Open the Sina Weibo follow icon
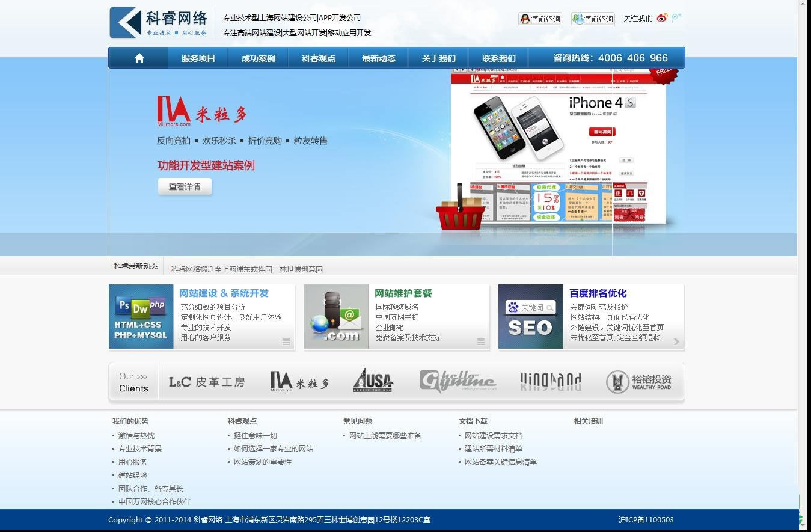Screen dimensions: 811x532 [662, 18]
